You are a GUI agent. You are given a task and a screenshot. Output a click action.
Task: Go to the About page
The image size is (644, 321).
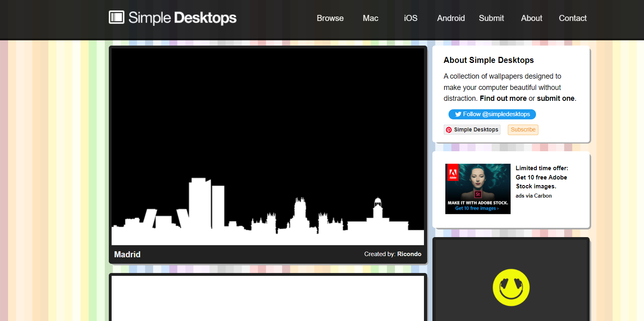[x=532, y=18]
